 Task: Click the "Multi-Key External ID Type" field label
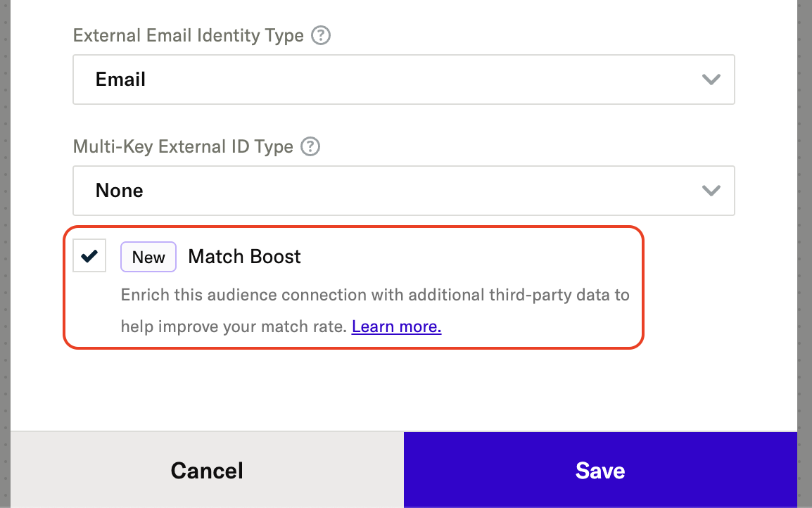[183, 147]
